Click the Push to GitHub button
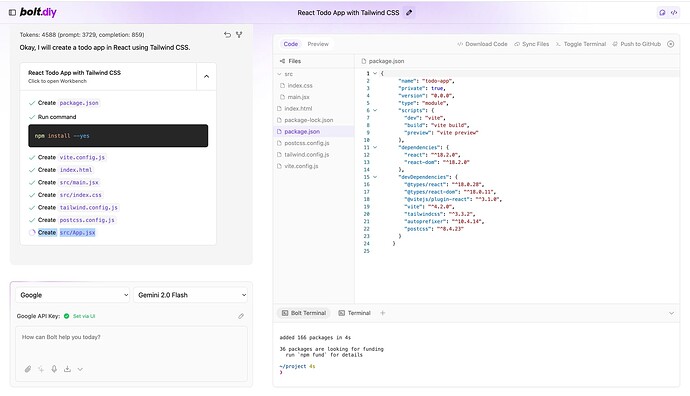 637,44
